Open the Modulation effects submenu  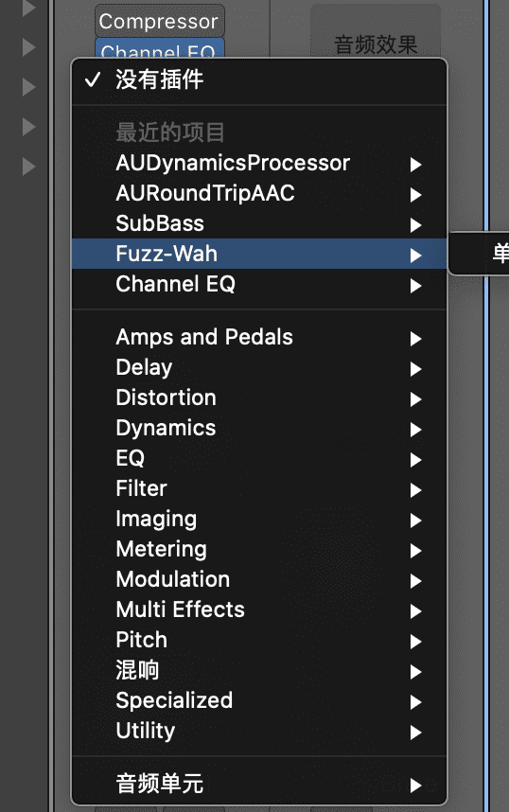click(x=259, y=580)
